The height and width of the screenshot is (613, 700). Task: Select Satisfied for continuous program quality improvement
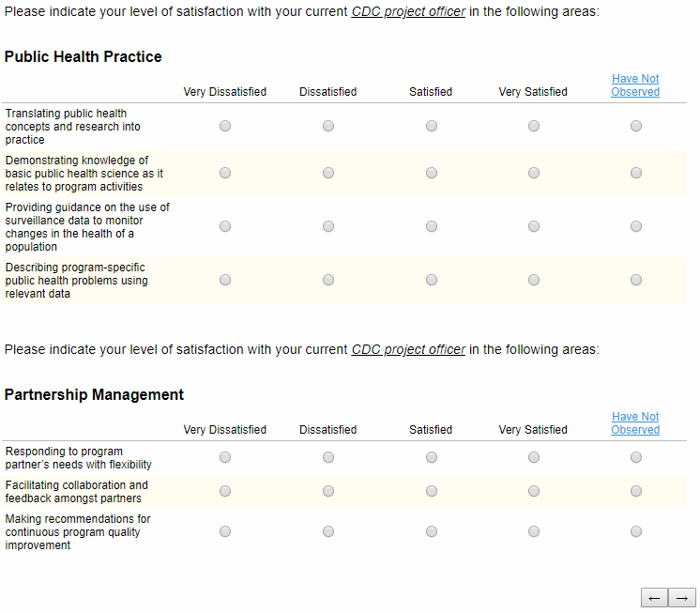pos(432,531)
